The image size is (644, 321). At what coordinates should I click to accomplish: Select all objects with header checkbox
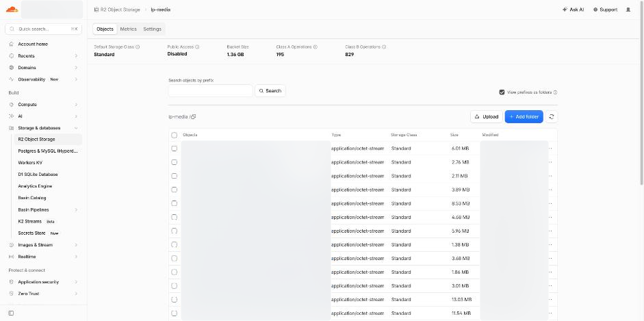pyautogui.click(x=174, y=135)
